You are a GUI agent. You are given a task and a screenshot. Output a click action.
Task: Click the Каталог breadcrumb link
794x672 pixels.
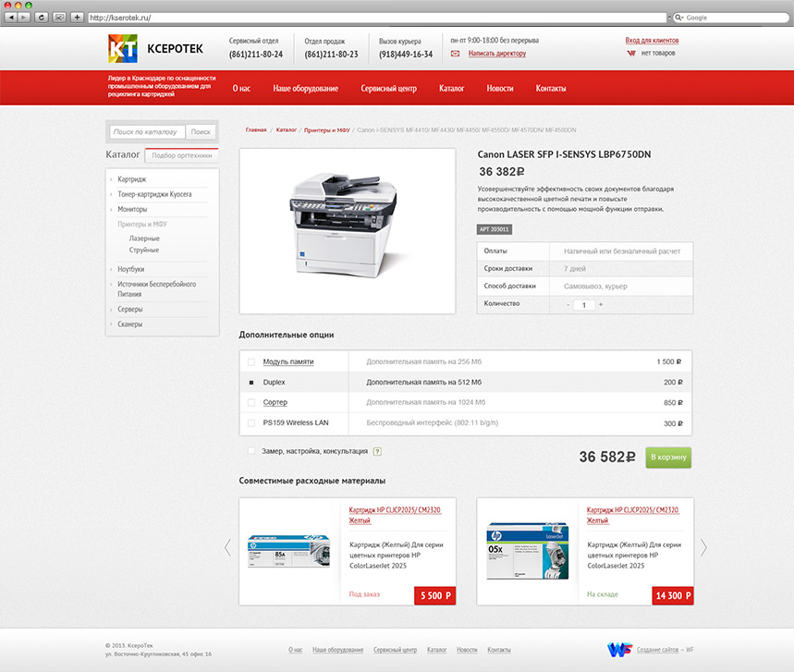(x=287, y=130)
